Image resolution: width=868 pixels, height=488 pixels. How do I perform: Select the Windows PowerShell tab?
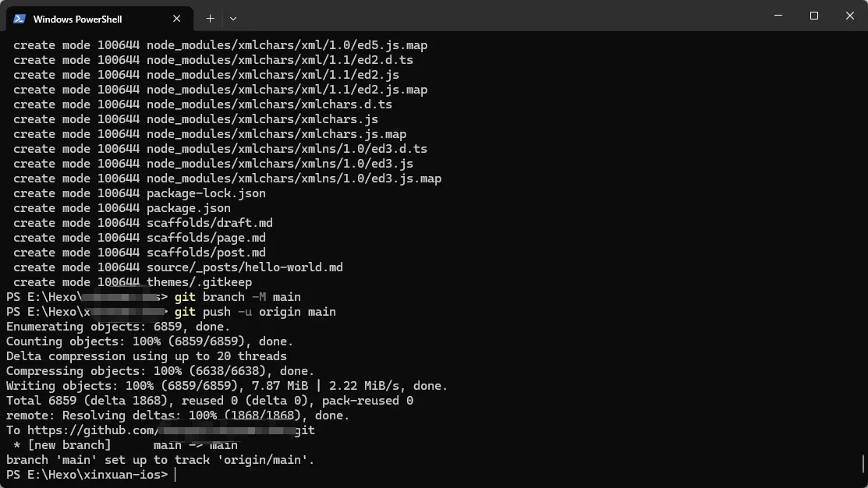pos(86,19)
